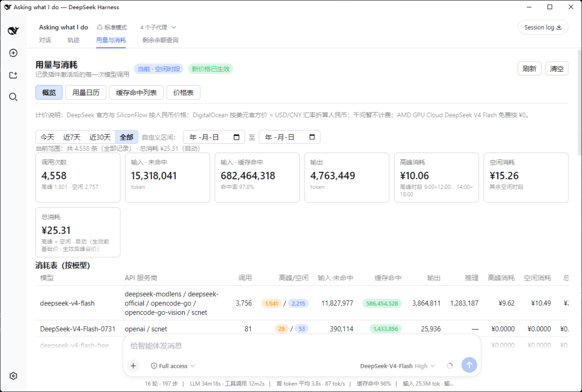Click the 输出 4,763,449 card
Image resolution: width=582 pixels, height=392 pixels.
tap(347, 178)
